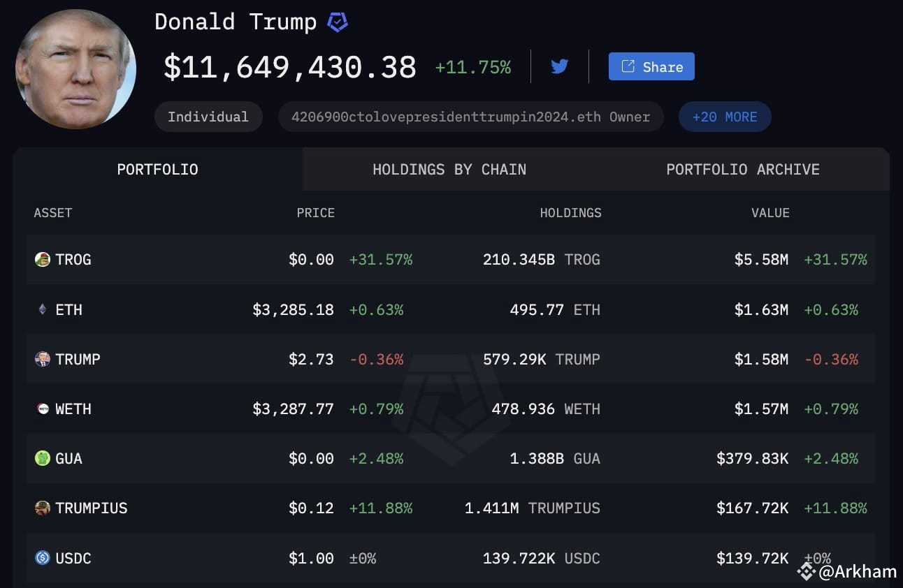903x588 pixels.
Task: Click the TROG token icon
Action: click(43, 260)
